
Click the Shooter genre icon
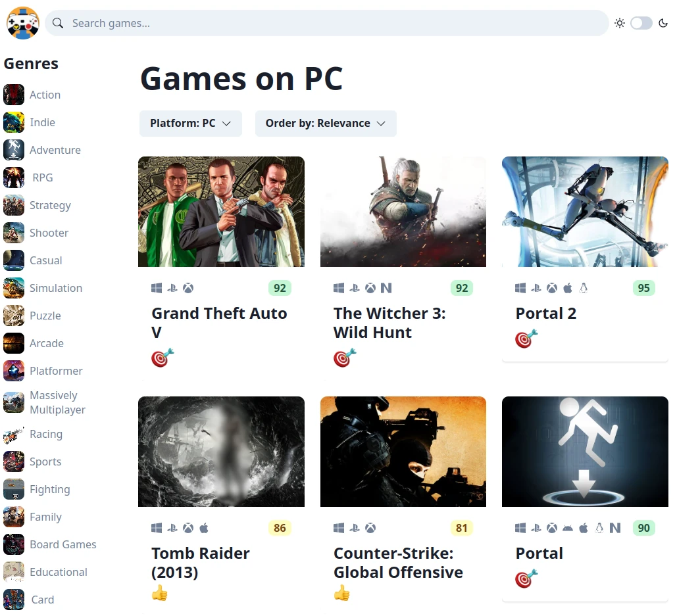pos(14,233)
